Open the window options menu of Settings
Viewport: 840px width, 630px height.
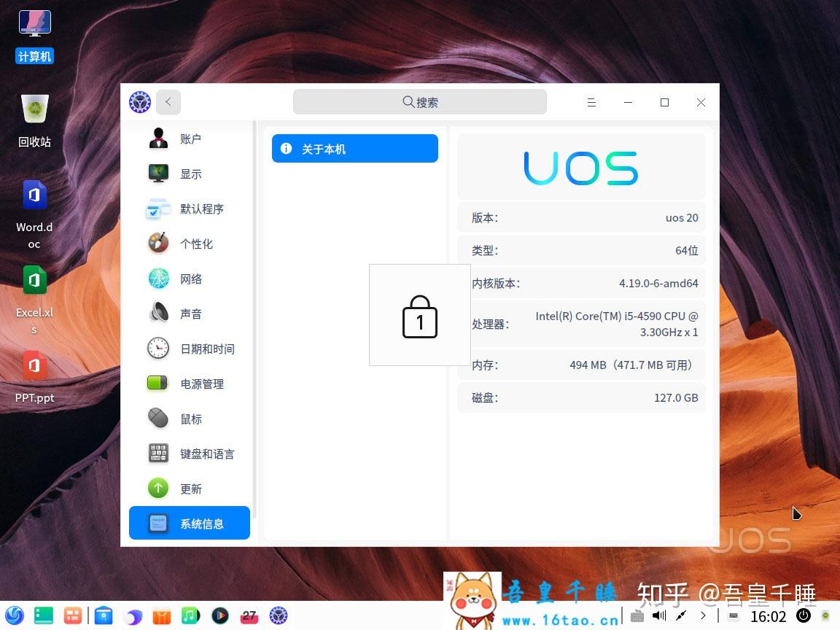(591, 102)
